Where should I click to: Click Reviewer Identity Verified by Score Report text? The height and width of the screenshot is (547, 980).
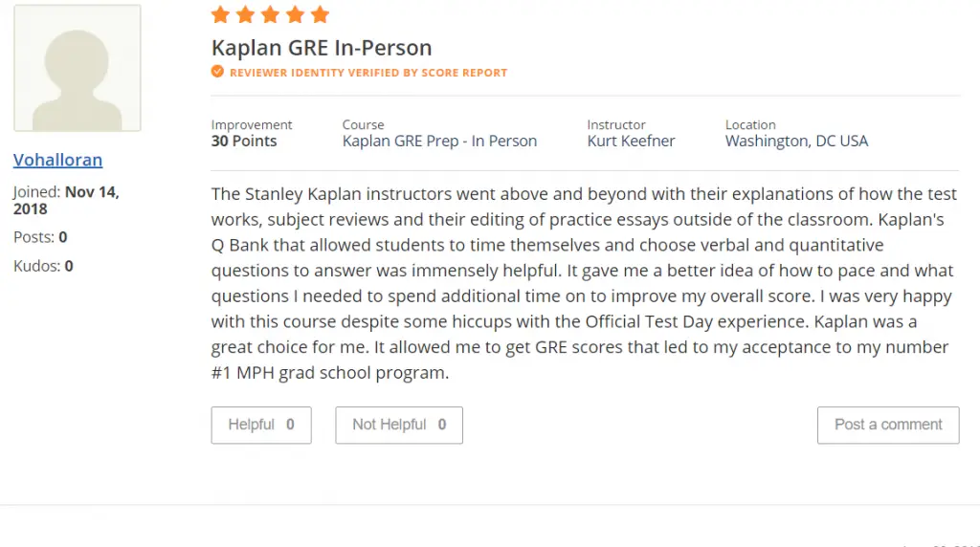pos(368,73)
